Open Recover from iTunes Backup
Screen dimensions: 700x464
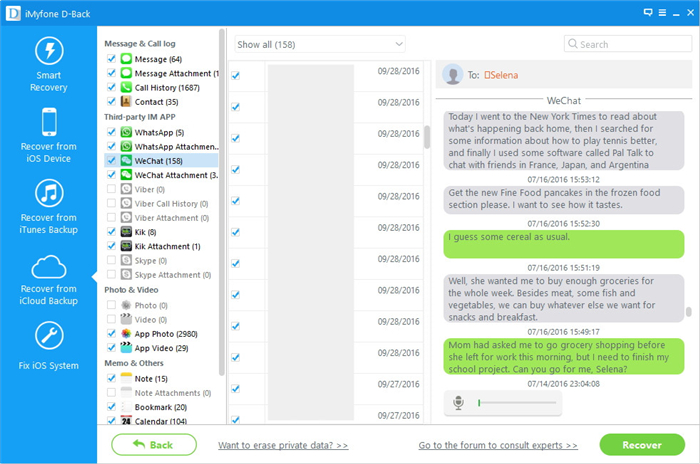[49, 207]
